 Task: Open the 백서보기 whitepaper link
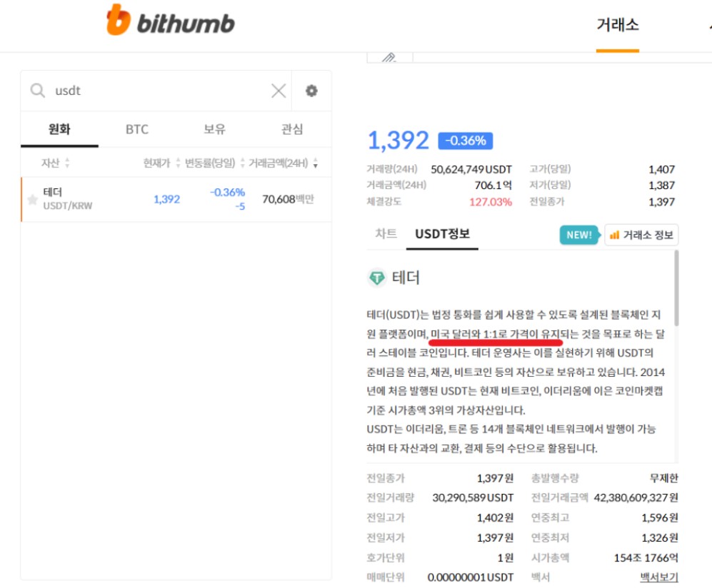coord(659,577)
